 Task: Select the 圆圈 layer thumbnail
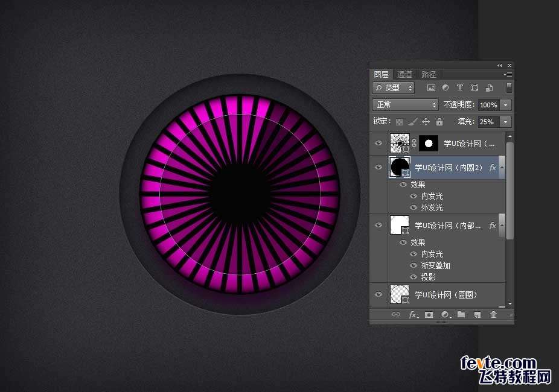click(400, 294)
